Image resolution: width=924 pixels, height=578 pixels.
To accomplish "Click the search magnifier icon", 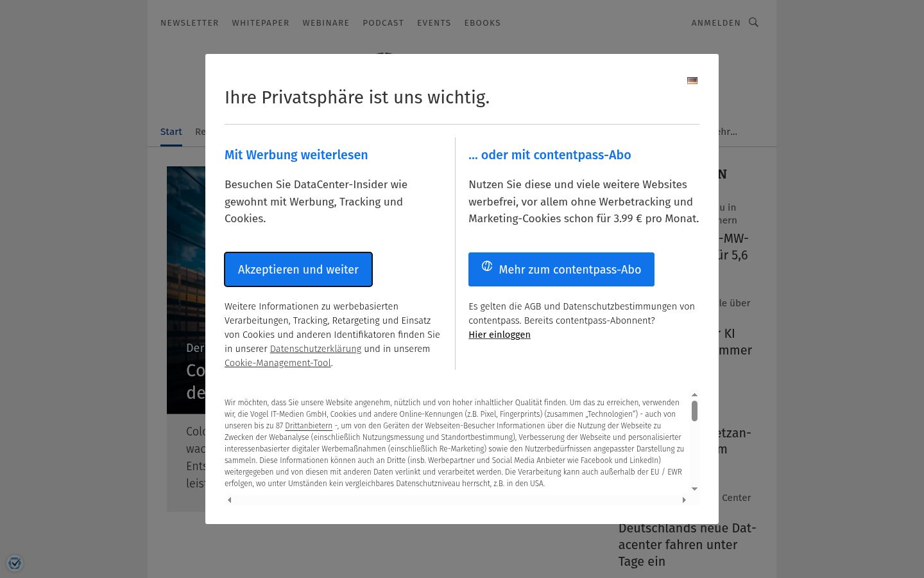I will click(754, 22).
